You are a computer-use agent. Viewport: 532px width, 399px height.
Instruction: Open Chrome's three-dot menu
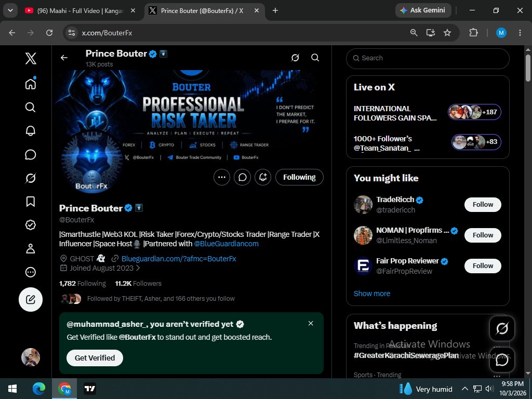tap(520, 33)
